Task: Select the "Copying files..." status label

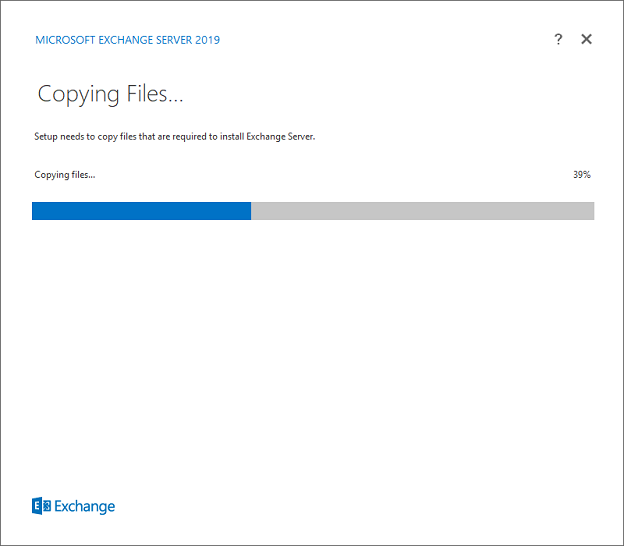Action: pos(65,174)
